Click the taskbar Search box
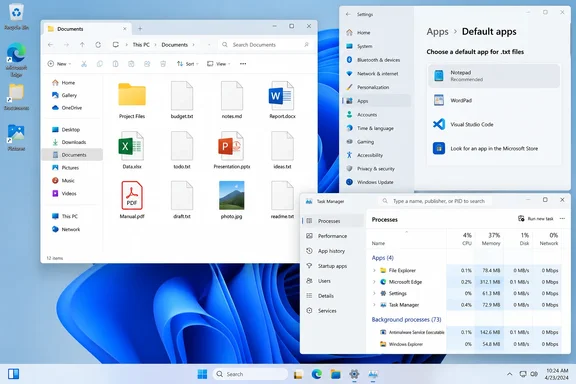The image size is (576, 384). click(x=250, y=374)
